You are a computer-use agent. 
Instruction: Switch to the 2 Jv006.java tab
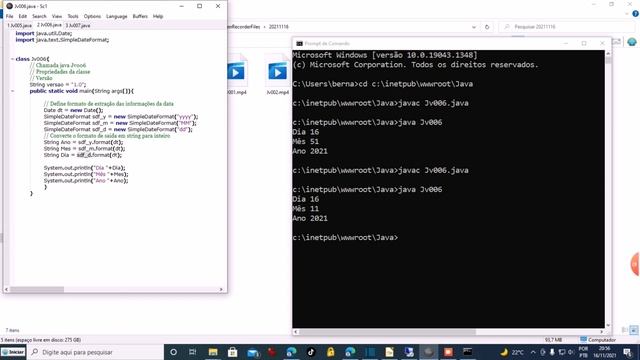(49, 25)
